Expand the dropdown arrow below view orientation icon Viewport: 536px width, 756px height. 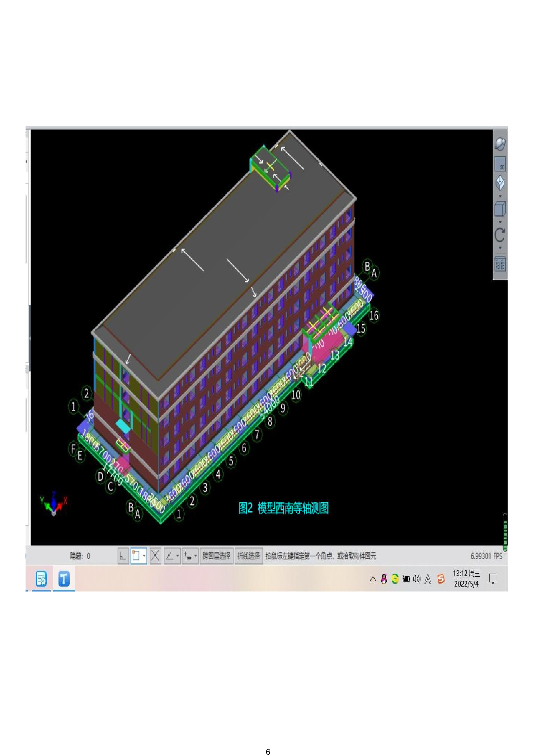coord(500,196)
